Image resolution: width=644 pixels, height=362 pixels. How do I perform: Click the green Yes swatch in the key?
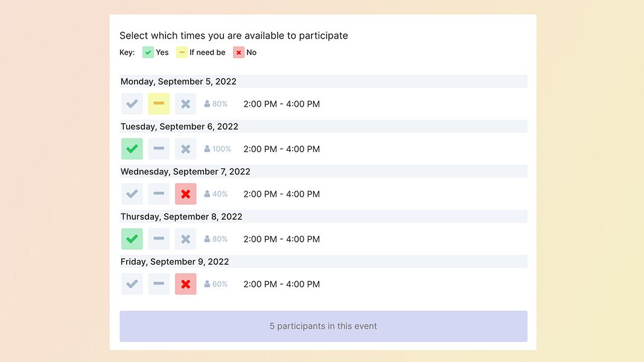(x=148, y=52)
